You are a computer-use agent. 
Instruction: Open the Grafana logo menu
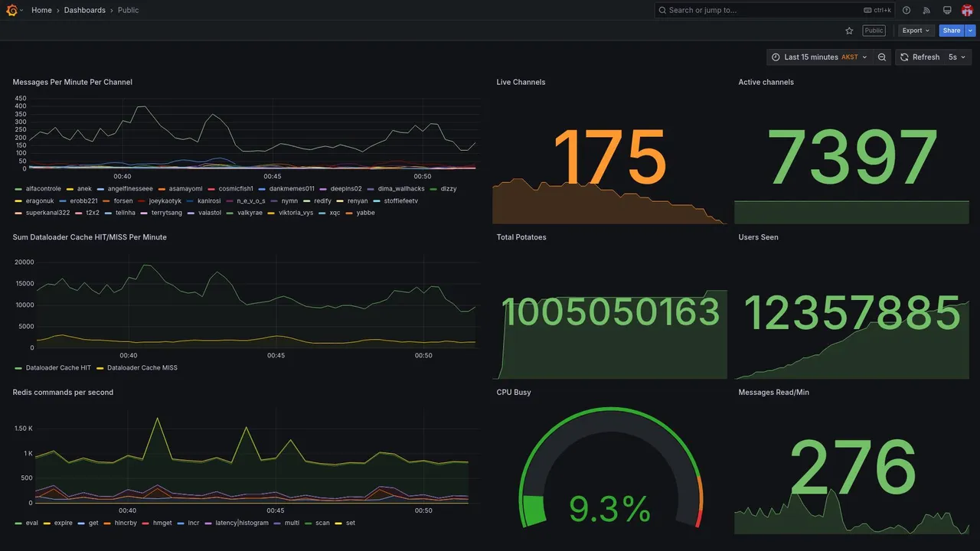pos(12,10)
